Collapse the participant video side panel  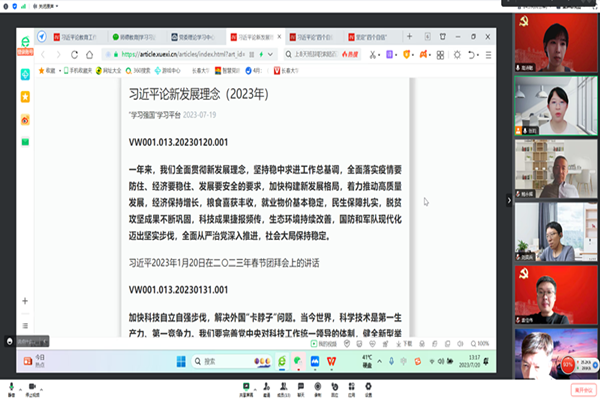pos(508,200)
